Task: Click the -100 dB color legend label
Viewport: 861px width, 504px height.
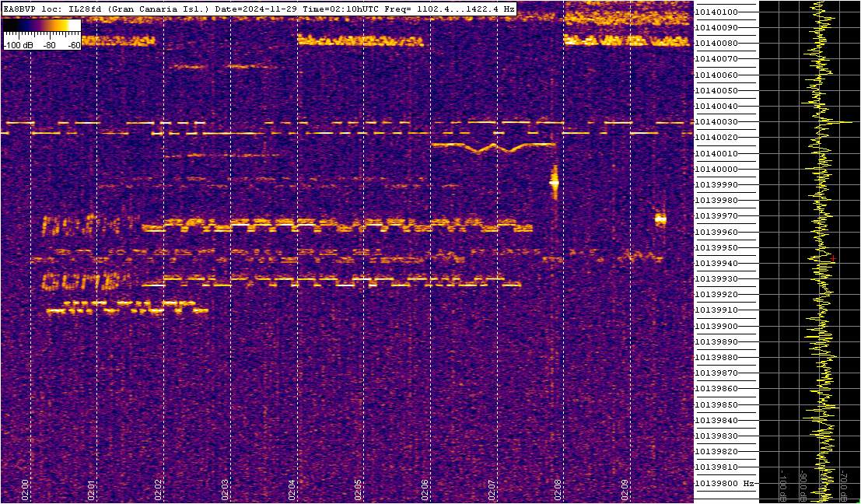Action: pyautogui.click(x=17, y=46)
